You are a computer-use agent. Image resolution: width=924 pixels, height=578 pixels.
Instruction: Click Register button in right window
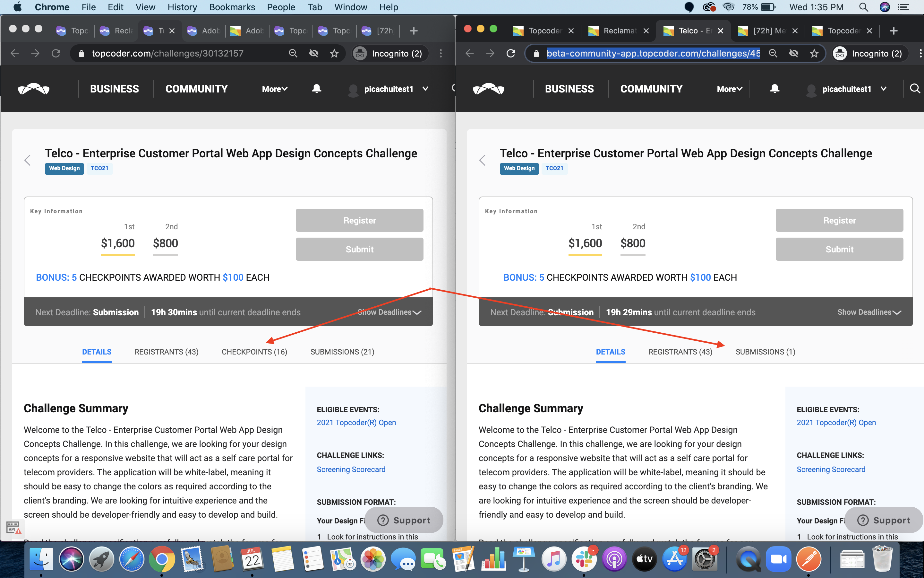tap(839, 220)
